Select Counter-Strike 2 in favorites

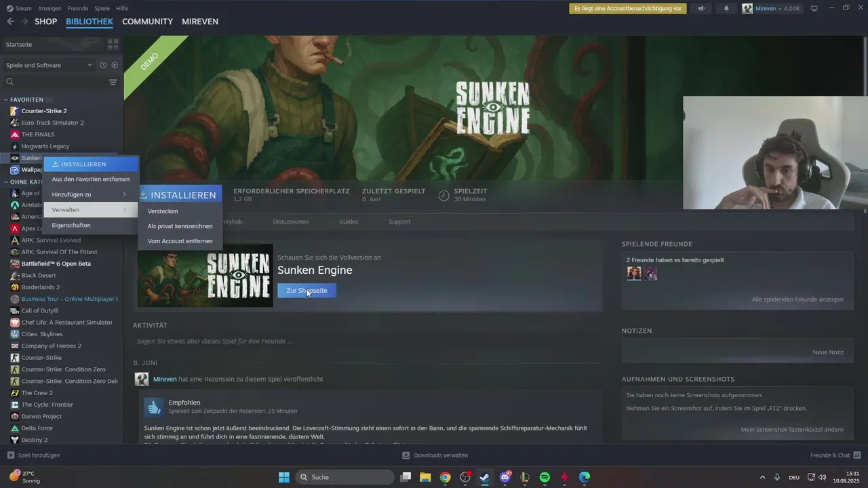(44, 110)
